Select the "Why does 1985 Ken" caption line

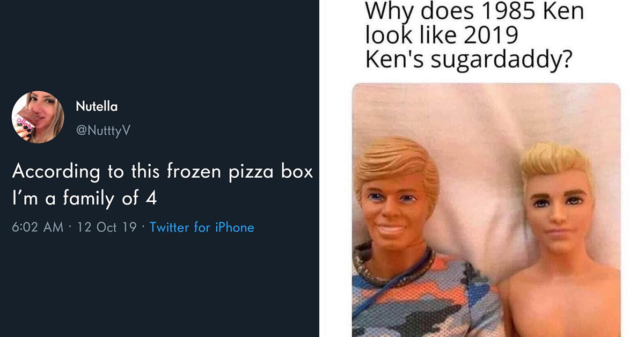(x=474, y=12)
